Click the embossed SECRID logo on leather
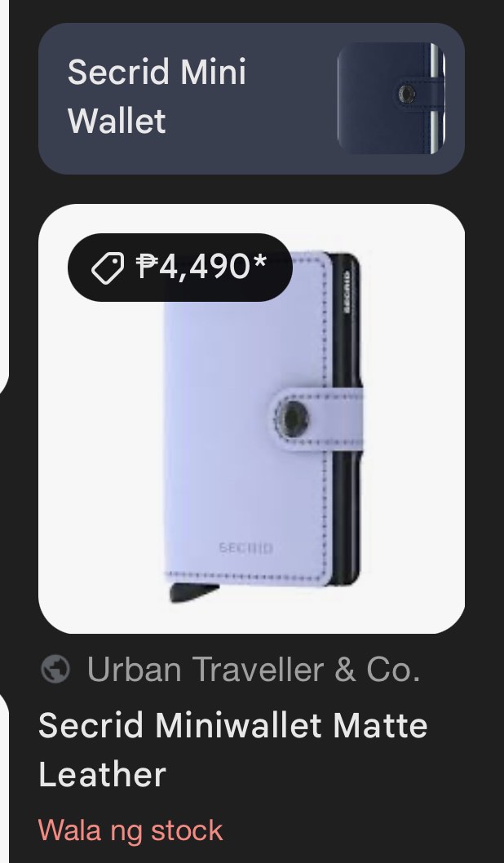The height and width of the screenshot is (863, 504). point(245,547)
